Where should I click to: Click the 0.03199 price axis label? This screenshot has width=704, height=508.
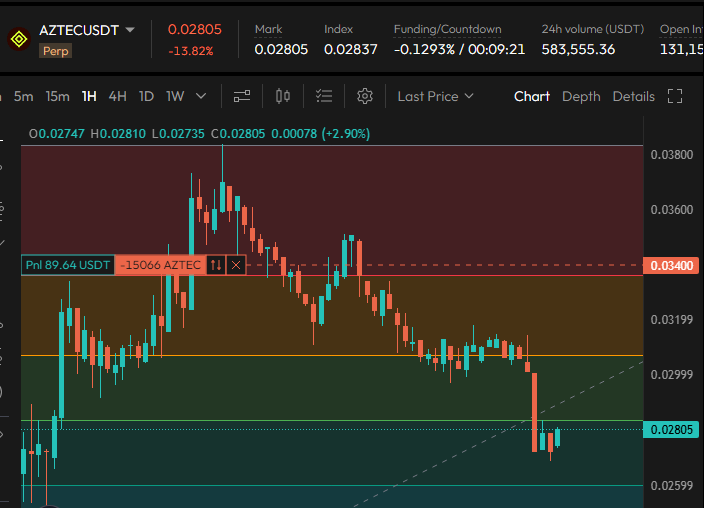(x=672, y=320)
